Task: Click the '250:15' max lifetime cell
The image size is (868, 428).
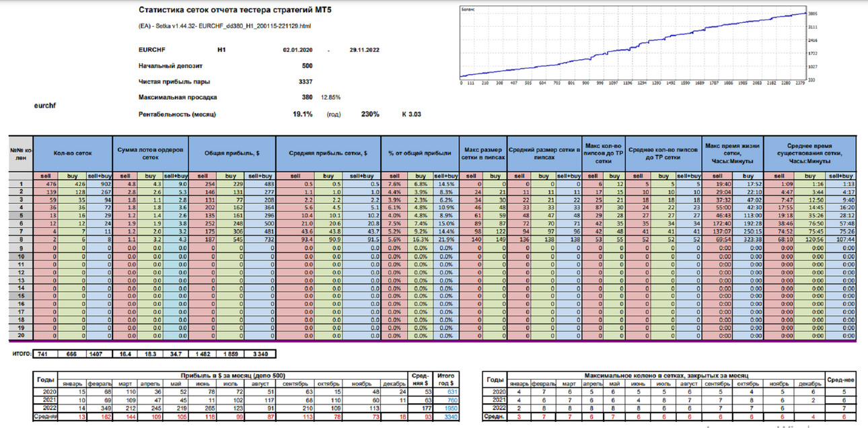Action: pos(747,232)
